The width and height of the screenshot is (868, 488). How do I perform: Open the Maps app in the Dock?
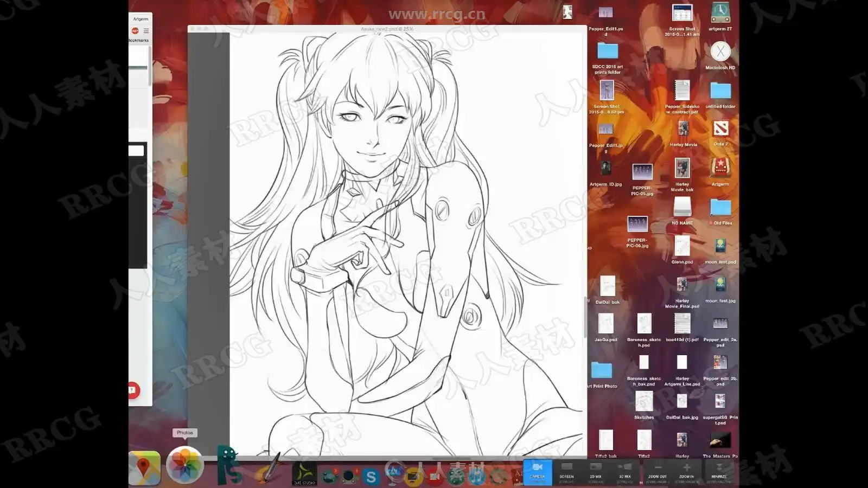click(144, 467)
